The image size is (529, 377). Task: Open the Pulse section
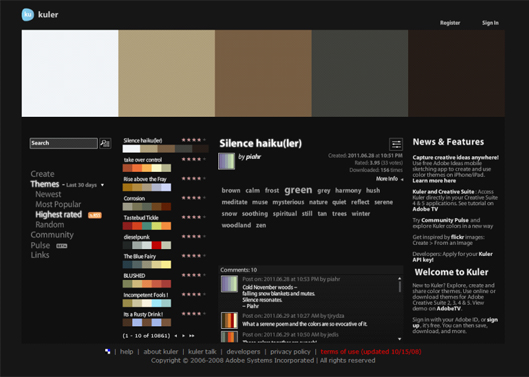tap(40, 245)
